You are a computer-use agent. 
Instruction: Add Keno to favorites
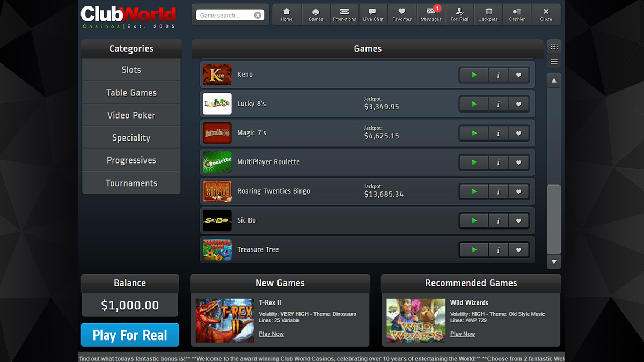(x=518, y=75)
